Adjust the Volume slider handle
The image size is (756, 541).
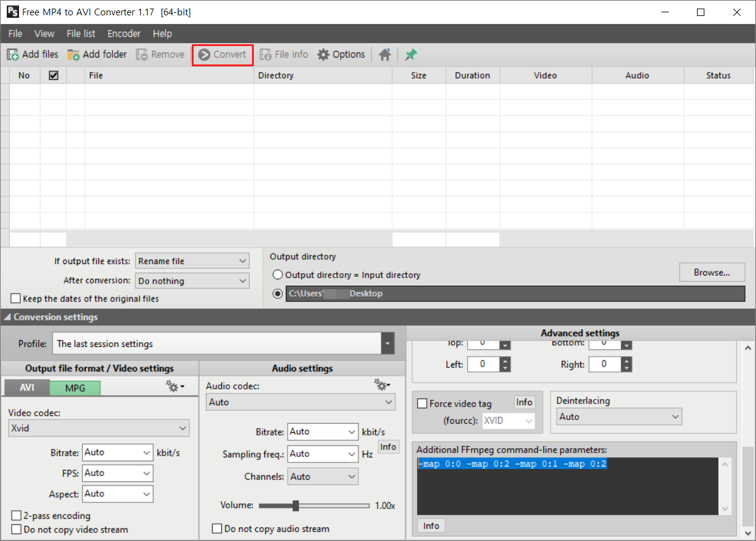[296, 505]
